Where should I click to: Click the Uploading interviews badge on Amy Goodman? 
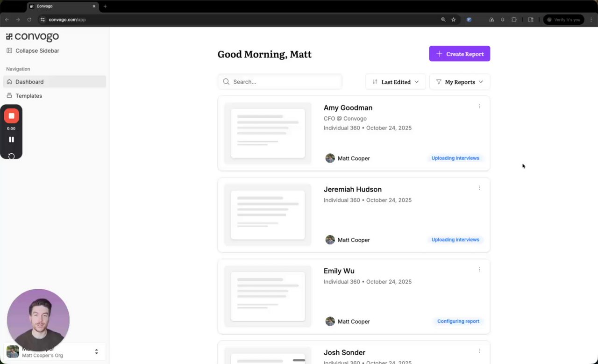[455, 158]
